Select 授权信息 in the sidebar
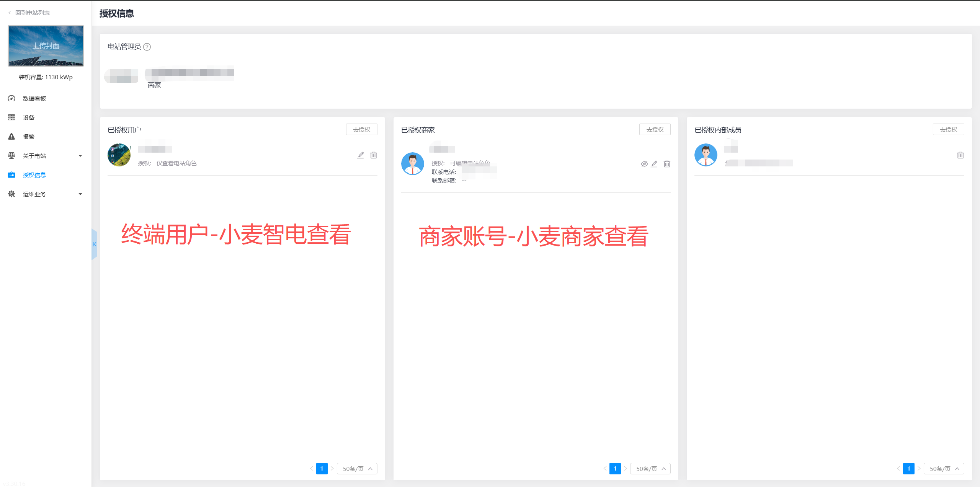 [x=34, y=175]
